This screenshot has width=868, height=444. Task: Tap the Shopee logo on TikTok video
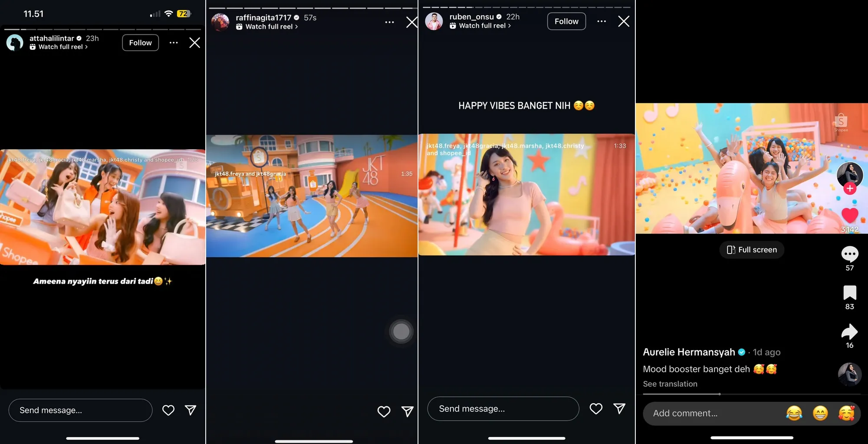[841, 122]
